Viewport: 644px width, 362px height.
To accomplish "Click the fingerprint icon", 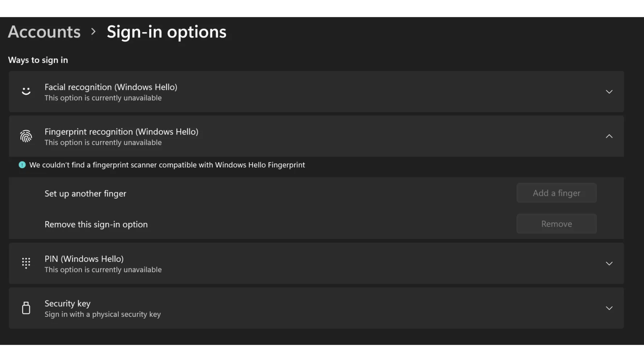I will 26,136.
